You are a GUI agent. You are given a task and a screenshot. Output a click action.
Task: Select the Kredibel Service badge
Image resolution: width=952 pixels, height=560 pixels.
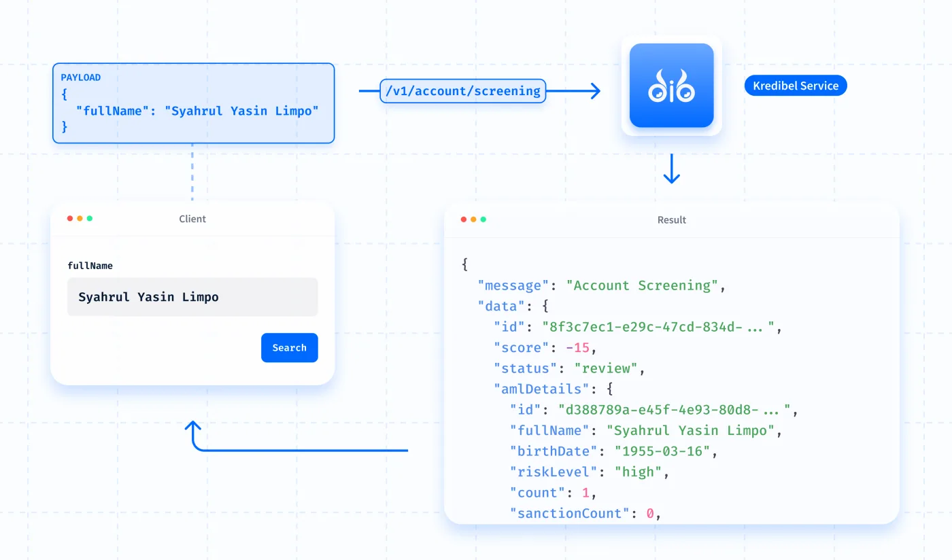pos(796,86)
